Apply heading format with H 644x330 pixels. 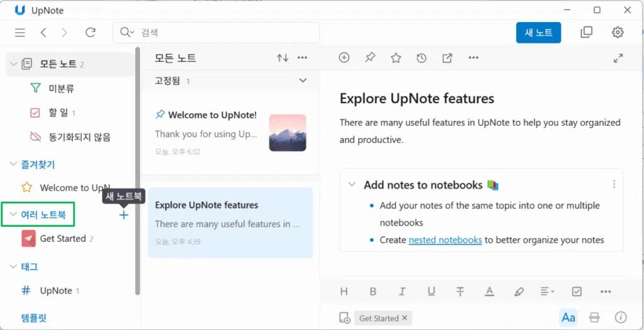[344, 292]
